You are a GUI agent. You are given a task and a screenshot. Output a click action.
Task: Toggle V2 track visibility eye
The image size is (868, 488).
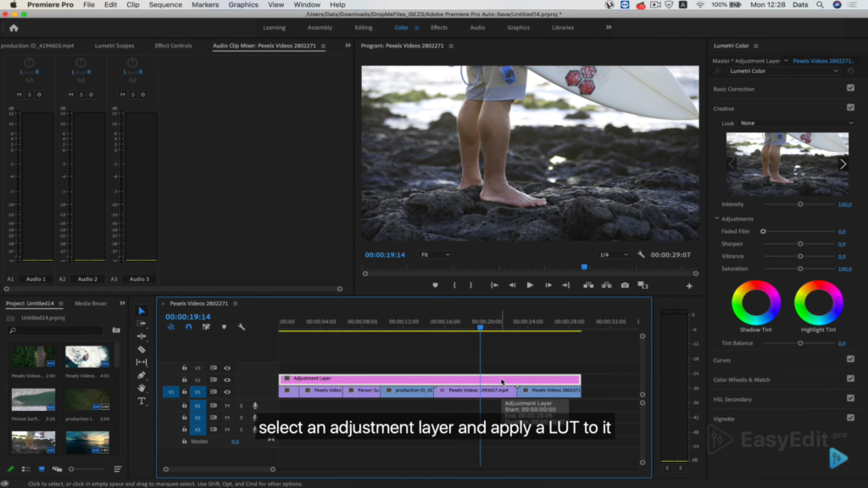(227, 380)
